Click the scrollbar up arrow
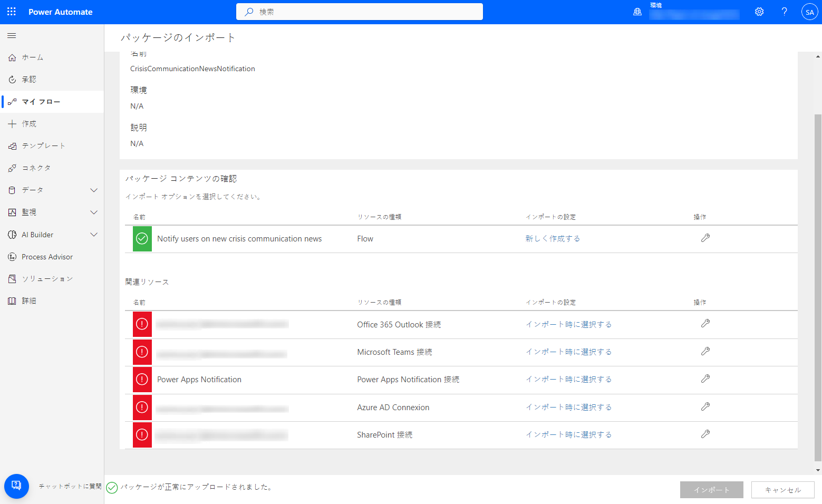822x504 pixels. (818, 56)
